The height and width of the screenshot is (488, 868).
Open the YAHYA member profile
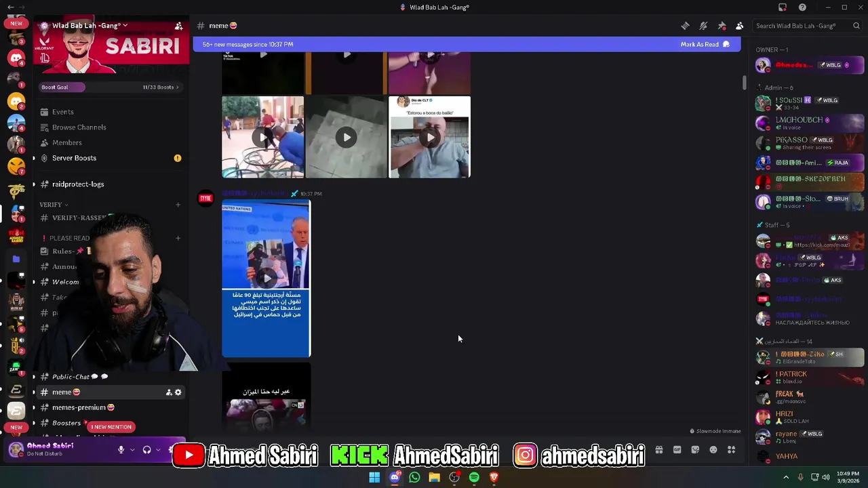coord(810,456)
